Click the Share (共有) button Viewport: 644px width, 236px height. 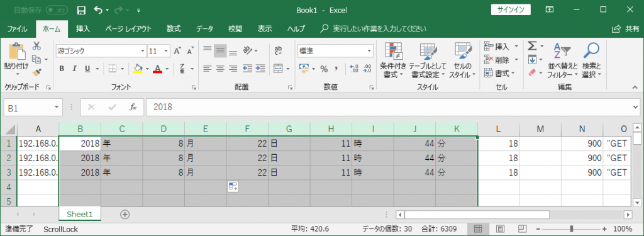(x=626, y=29)
